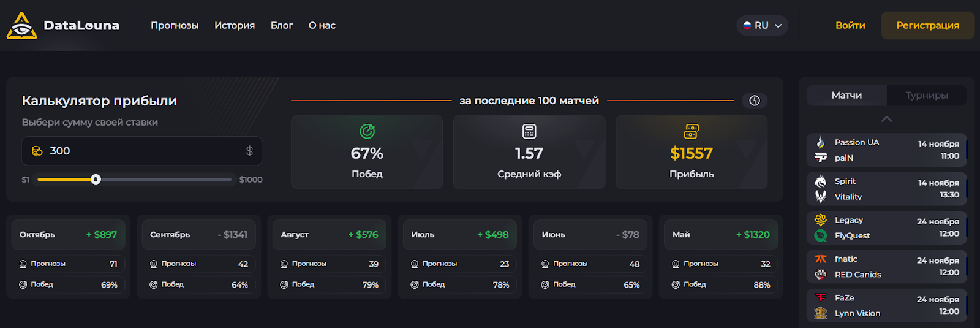Click the forecasts icon in the July card
Viewport: 980px width, 328px height.
(x=415, y=264)
